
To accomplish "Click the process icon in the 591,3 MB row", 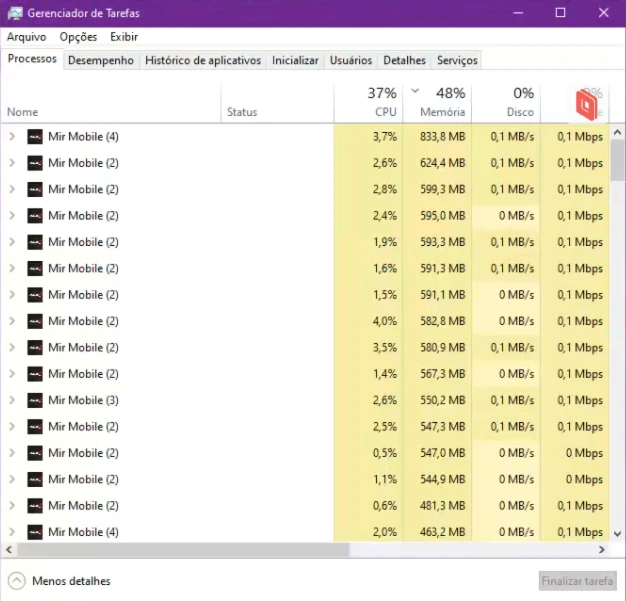I will point(35,268).
